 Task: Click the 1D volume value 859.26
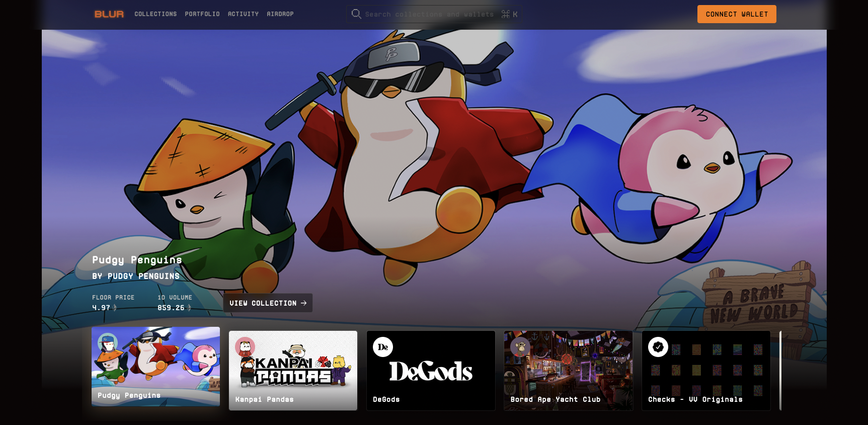[171, 308]
